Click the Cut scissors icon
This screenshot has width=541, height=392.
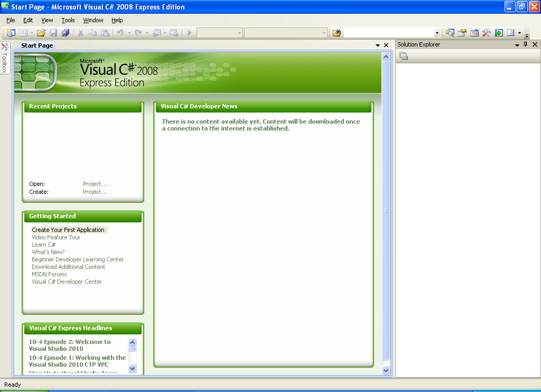pos(80,33)
